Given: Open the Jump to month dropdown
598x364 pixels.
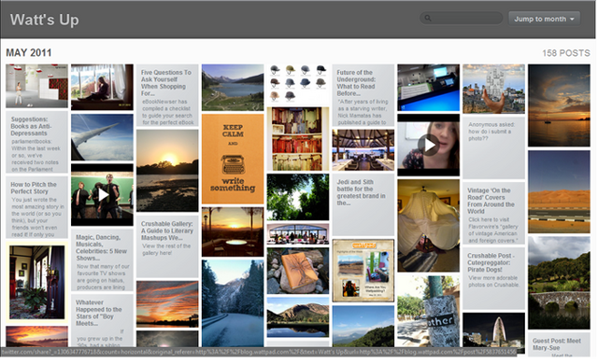Looking at the screenshot, I should tap(544, 19).
